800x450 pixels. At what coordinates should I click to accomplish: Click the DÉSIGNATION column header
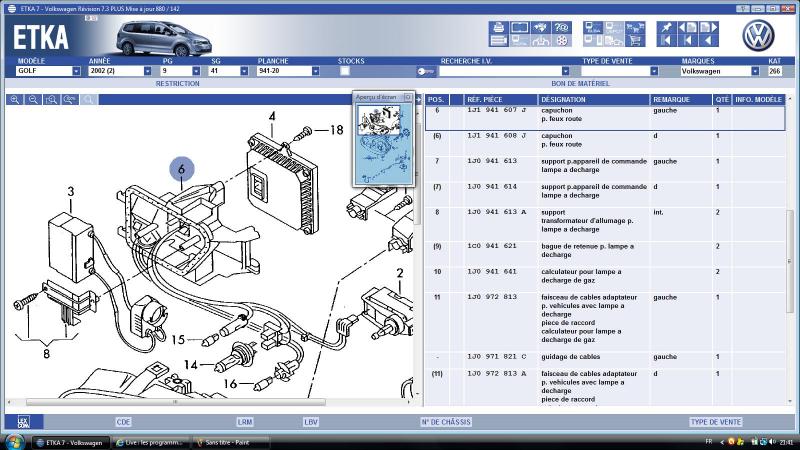593,99
